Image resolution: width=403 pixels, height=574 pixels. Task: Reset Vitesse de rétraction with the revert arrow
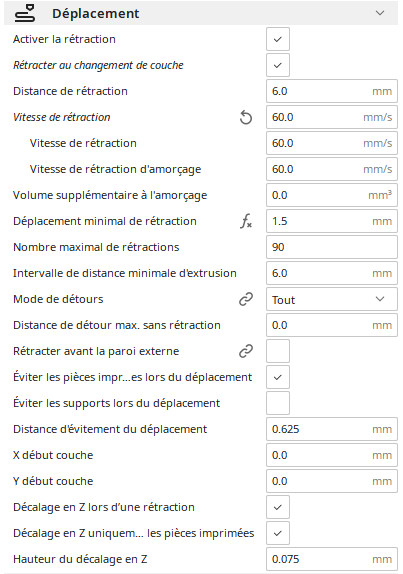(x=246, y=118)
